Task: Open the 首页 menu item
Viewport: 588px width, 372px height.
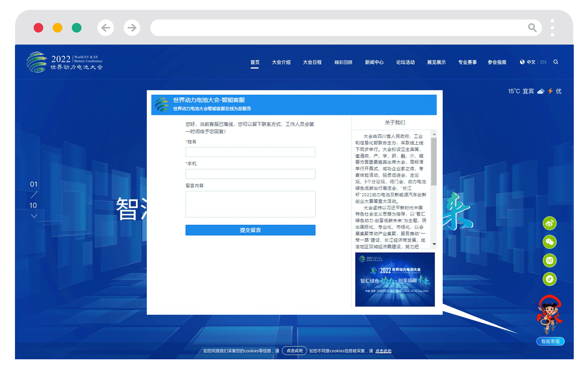Action: coord(255,62)
